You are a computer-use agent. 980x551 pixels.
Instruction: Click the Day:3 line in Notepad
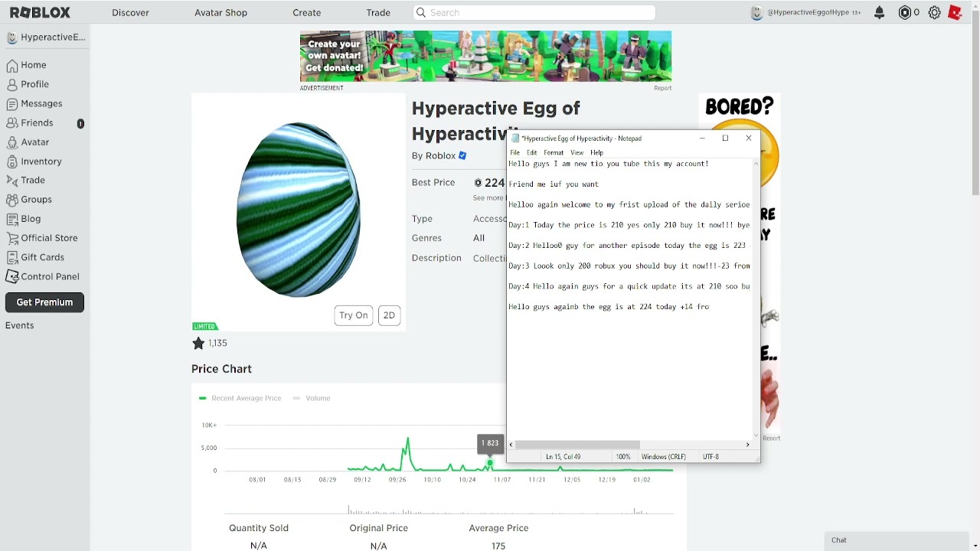(629, 266)
